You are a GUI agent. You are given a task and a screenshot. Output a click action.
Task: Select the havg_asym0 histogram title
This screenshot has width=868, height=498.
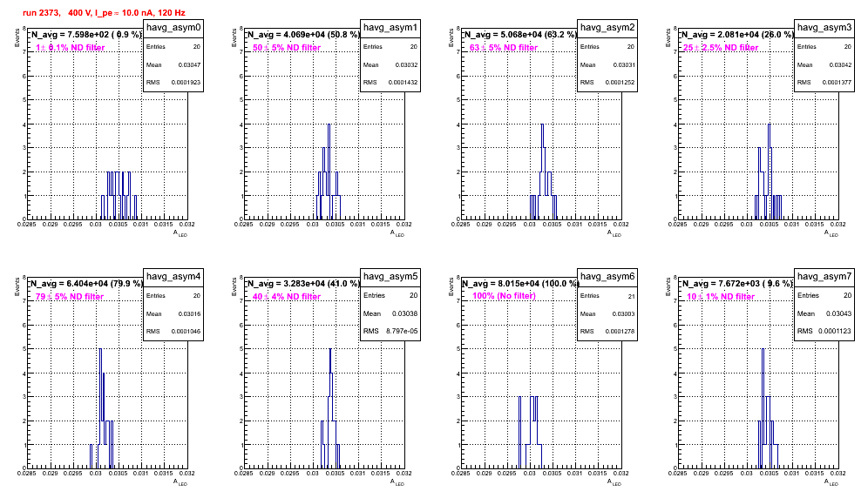173,28
